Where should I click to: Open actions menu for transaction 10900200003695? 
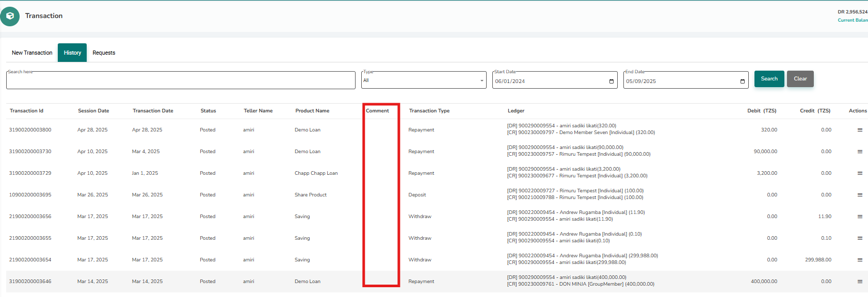860,195
